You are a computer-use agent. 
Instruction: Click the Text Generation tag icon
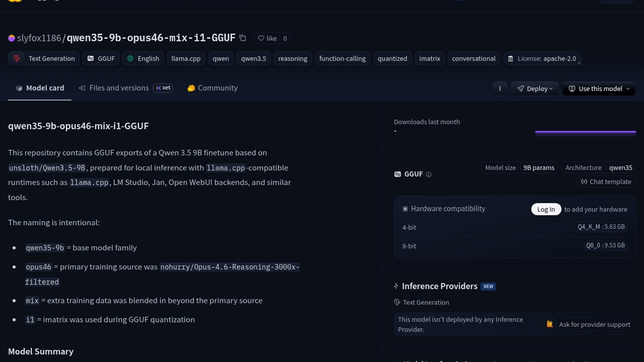[17, 59]
